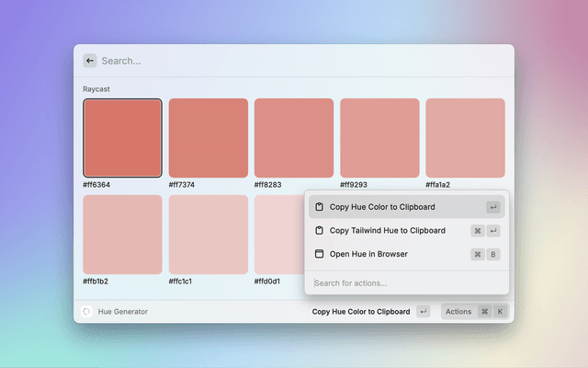588x368 pixels.
Task: Pick the #ffa1a2 color swatch
Action: point(465,138)
